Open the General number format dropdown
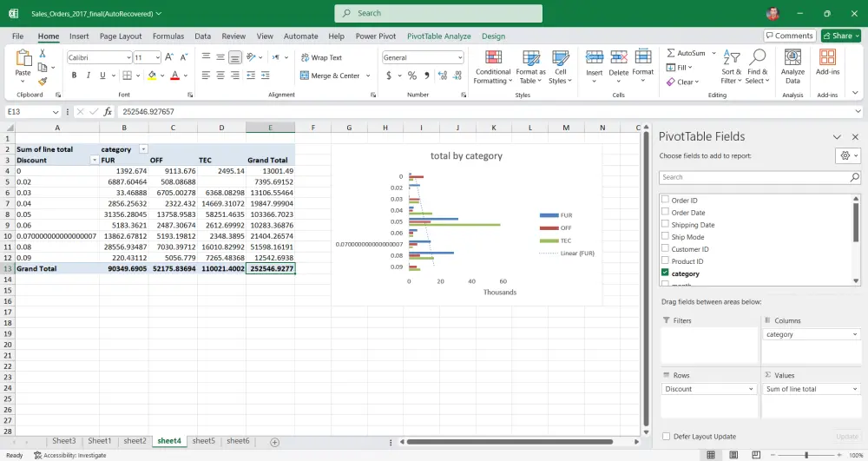The image size is (868, 461). [459, 57]
